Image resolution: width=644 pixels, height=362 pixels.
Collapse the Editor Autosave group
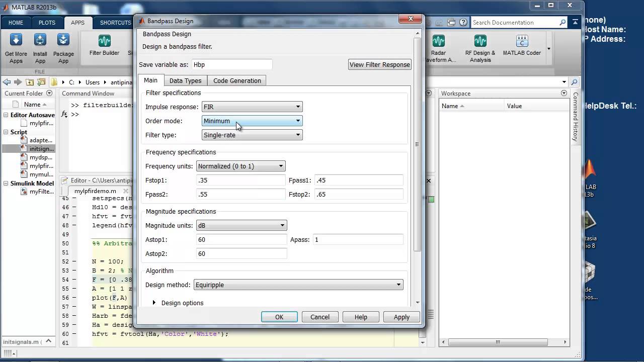pos(7,115)
